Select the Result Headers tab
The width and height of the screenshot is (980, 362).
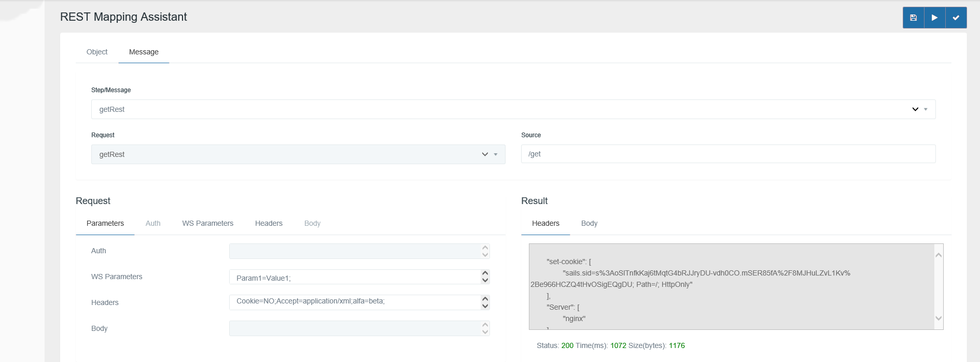click(545, 223)
